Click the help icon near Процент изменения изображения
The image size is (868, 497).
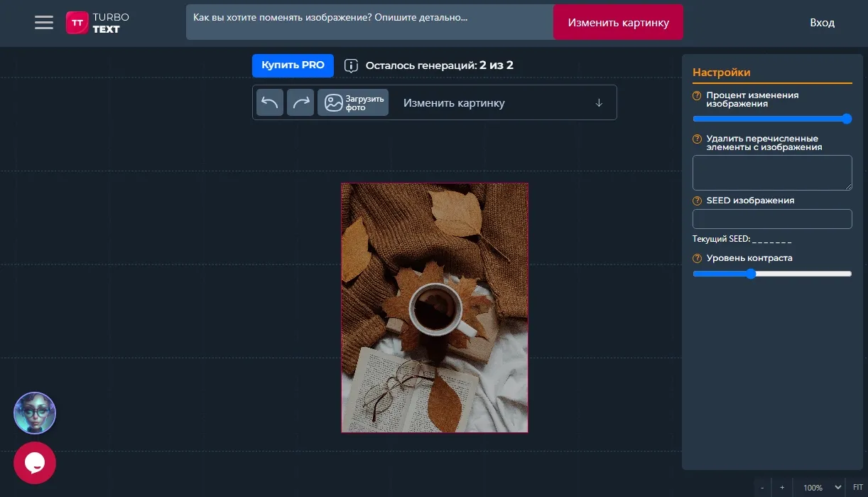tap(696, 95)
